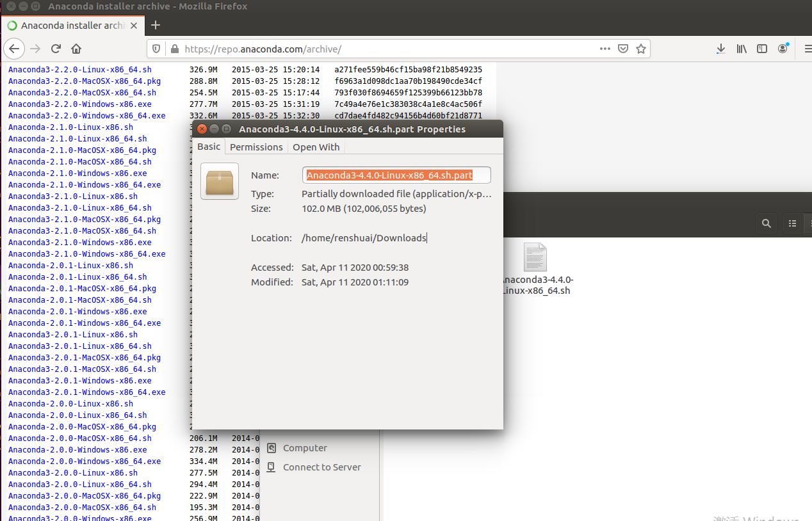The height and width of the screenshot is (521, 812).
Task: Switch to the Open With tab
Action: click(316, 147)
